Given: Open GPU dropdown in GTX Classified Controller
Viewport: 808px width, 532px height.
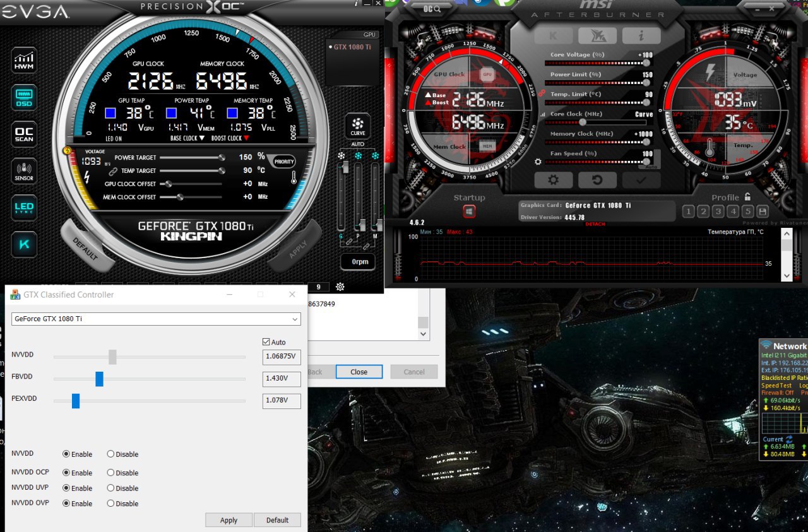Looking at the screenshot, I should coord(156,319).
